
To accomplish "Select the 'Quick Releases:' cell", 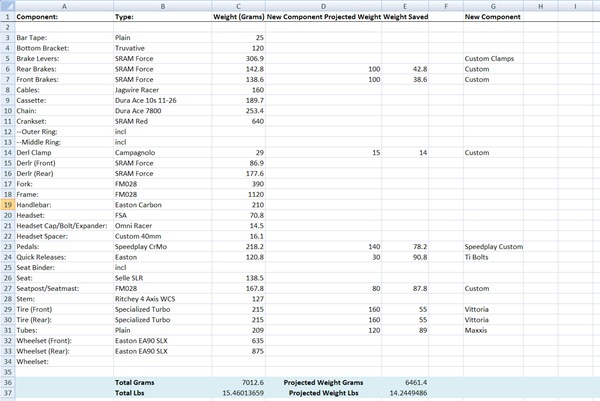I will [64, 257].
